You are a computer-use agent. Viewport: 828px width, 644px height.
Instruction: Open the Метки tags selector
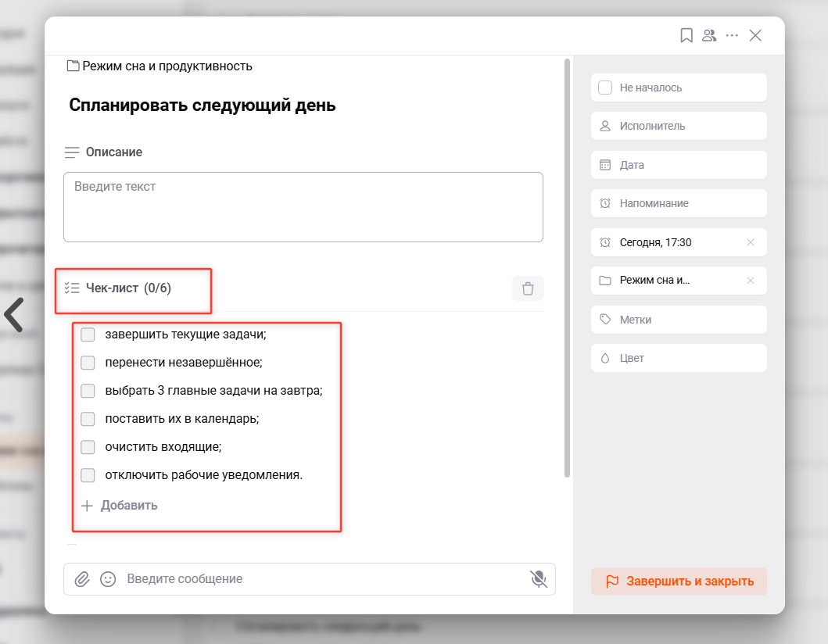pyautogui.click(x=679, y=320)
